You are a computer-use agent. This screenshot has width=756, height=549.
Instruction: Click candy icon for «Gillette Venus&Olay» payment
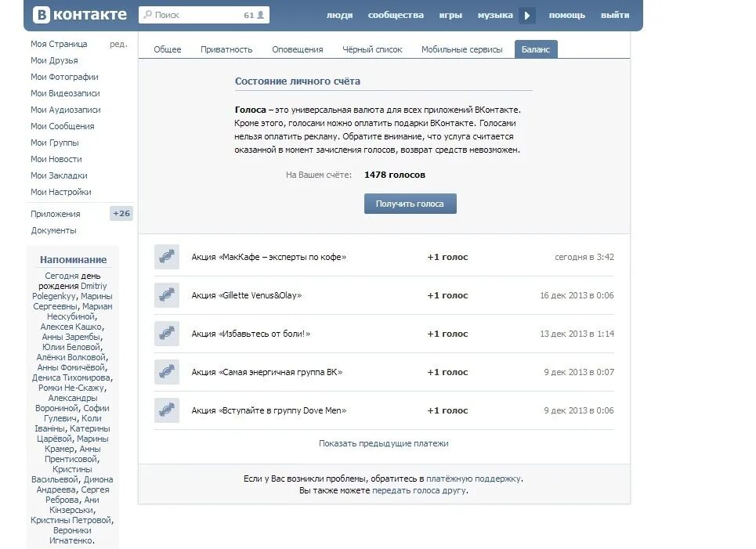(167, 295)
